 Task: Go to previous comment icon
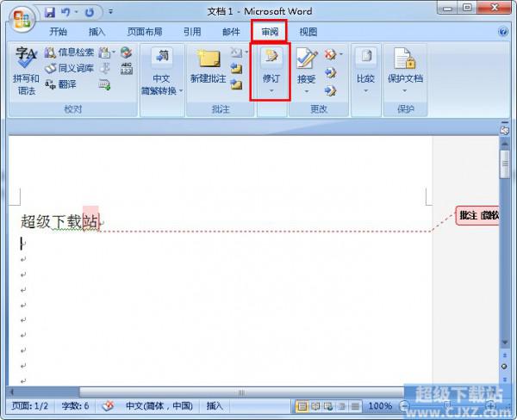click(236, 68)
